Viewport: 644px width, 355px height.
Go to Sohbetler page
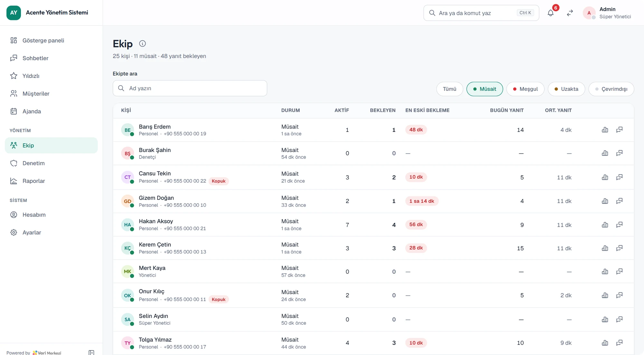click(x=51, y=58)
